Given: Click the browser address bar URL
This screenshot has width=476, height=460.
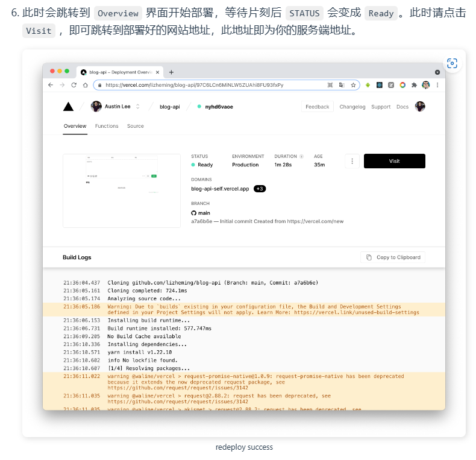Looking at the screenshot, I should click(x=194, y=85).
